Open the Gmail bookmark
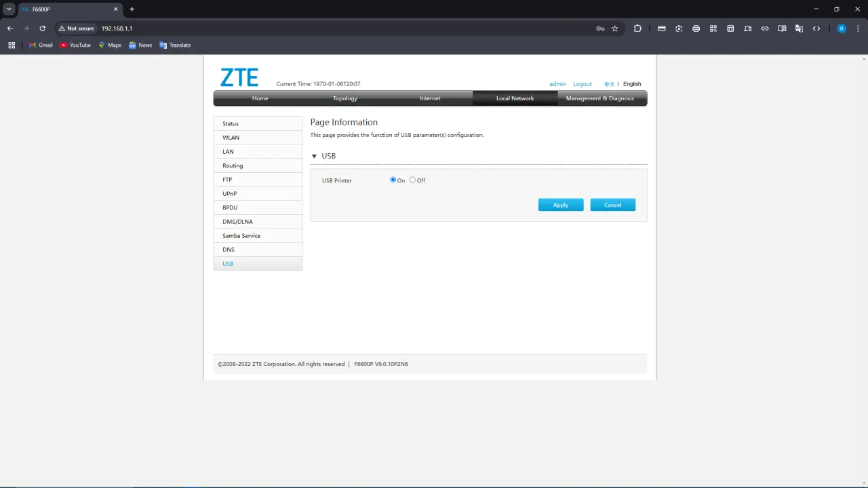 click(x=41, y=45)
